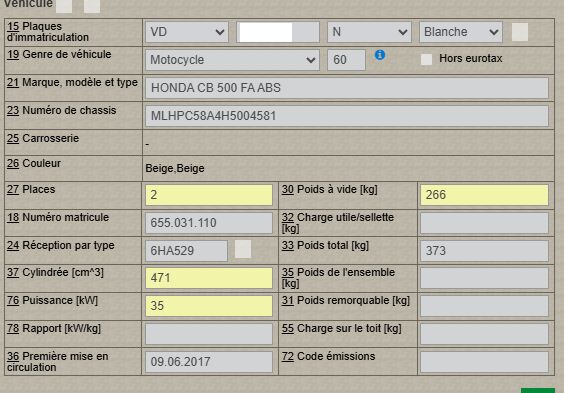The width and height of the screenshot is (564, 393).
Task: Click the Poids total field 373
Action: coord(484,251)
